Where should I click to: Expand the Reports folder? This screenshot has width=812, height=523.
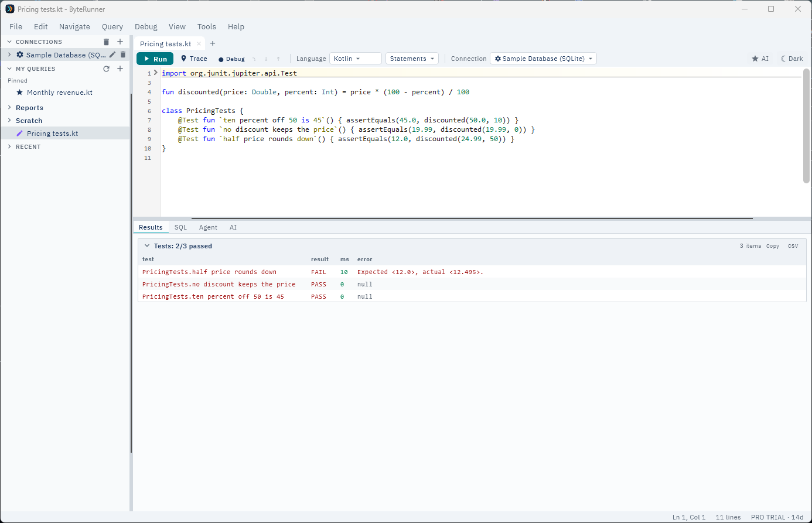pyautogui.click(x=9, y=108)
